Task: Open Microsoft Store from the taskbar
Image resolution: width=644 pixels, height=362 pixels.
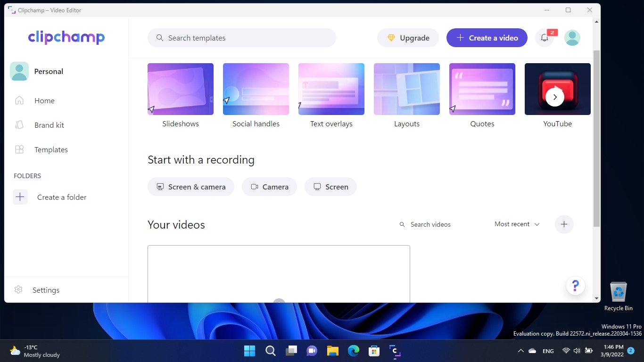Action: point(374,351)
